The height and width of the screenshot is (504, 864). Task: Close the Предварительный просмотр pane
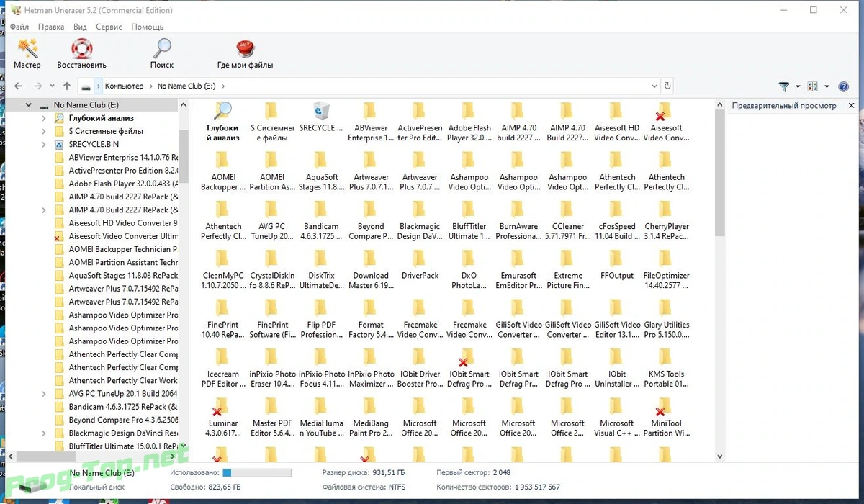point(852,105)
